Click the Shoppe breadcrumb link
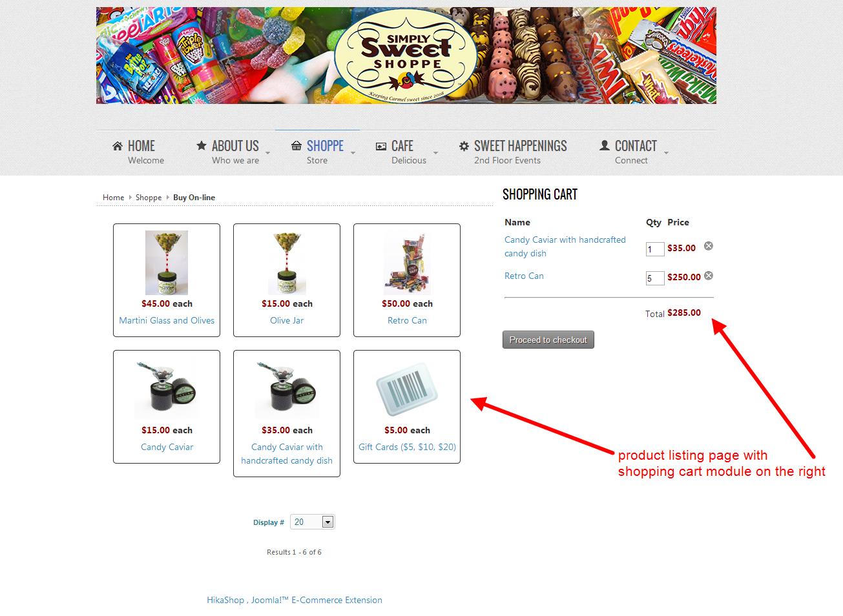Viewport: 843px width, 616px height. point(149,198)
